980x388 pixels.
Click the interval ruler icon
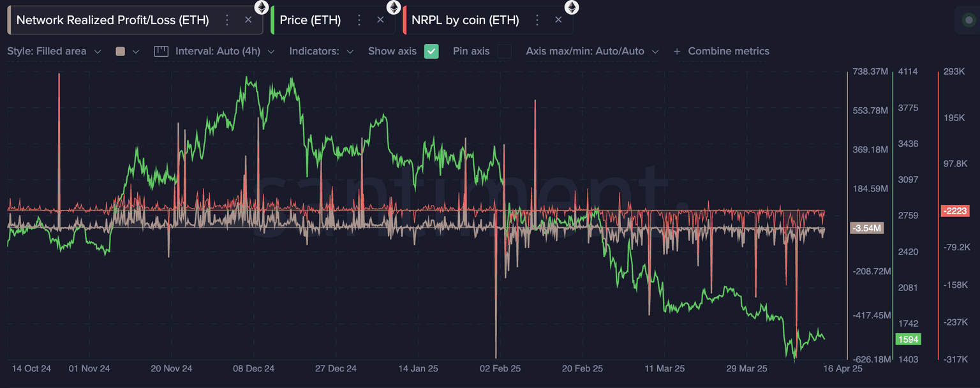[161, 51]
